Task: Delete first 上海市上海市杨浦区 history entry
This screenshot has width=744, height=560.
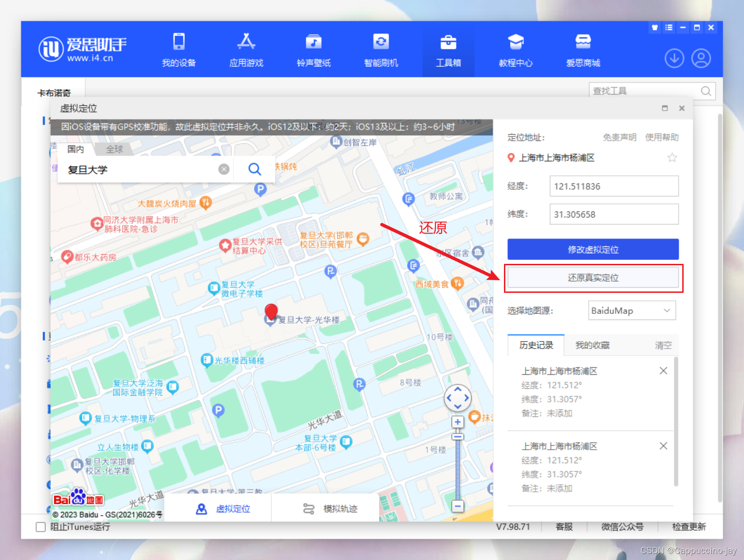Action: tap(664, 371)
